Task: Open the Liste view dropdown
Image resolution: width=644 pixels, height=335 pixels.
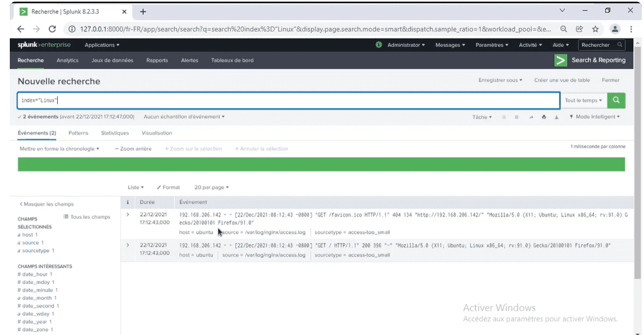Action: click(x=136, y=187)
